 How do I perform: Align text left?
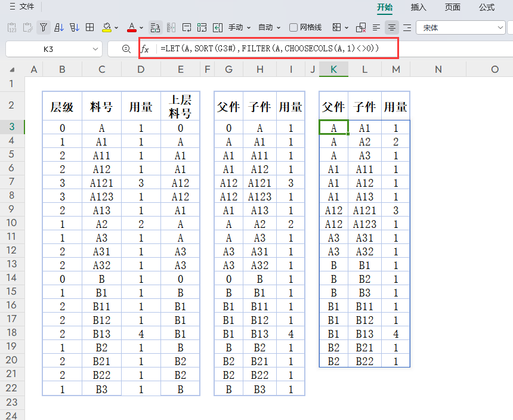pos(376,27)
